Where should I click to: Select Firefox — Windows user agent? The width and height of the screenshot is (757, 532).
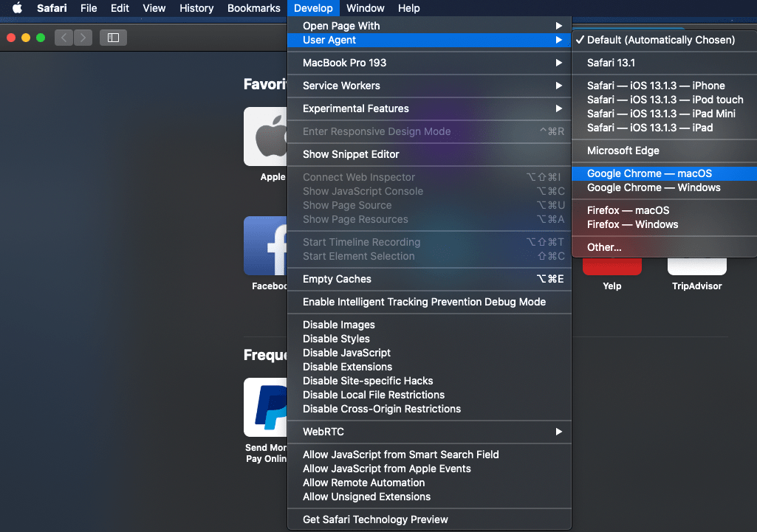coord(664,224)
